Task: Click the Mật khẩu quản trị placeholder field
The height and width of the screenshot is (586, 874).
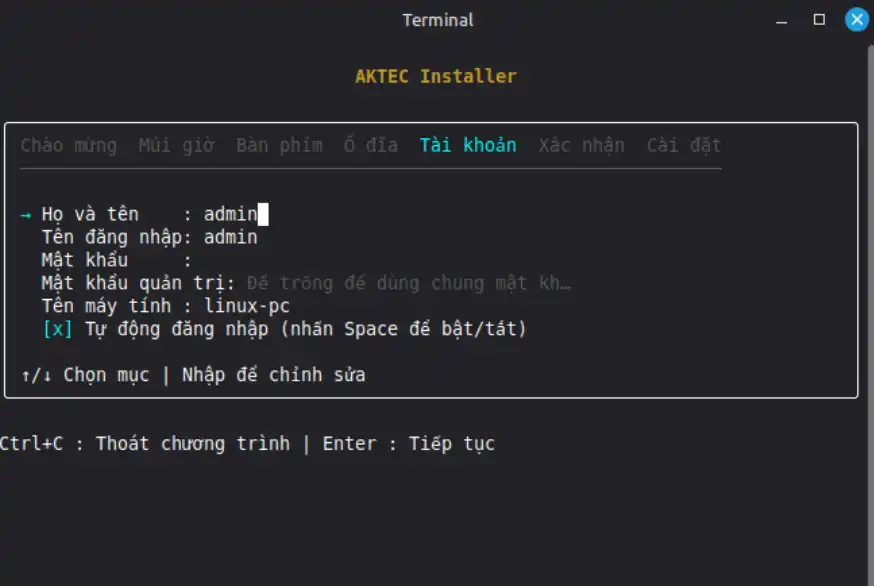Action: click(x=409, y=283)
